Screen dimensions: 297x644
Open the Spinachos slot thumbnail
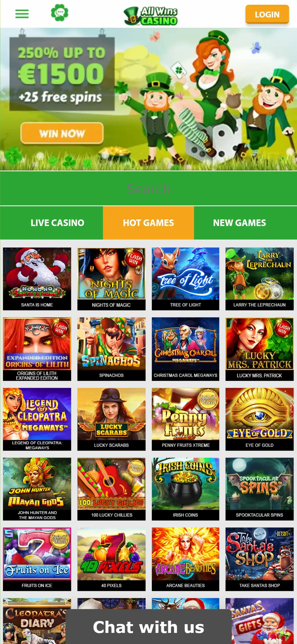(111, 349)
